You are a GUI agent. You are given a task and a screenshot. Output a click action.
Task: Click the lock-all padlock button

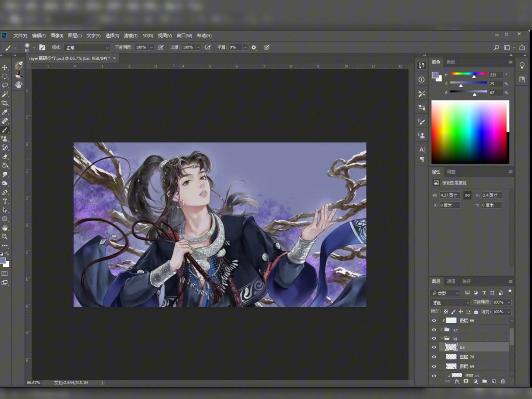476,312
